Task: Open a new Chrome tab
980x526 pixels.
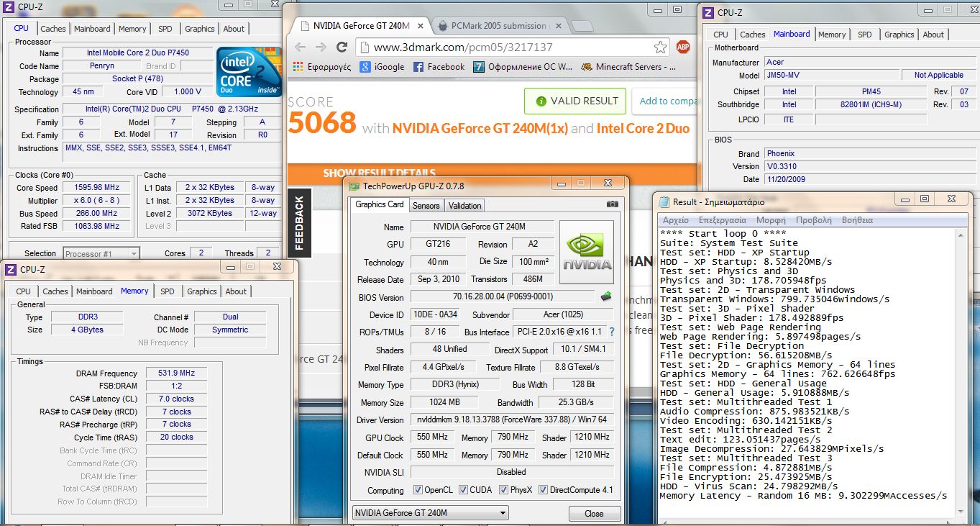Action: pos(582,27)
